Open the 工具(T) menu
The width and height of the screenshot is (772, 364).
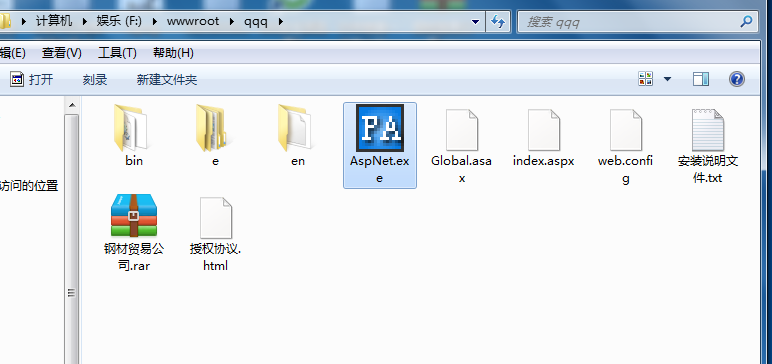pyautogui.click(x=117, y=53)
